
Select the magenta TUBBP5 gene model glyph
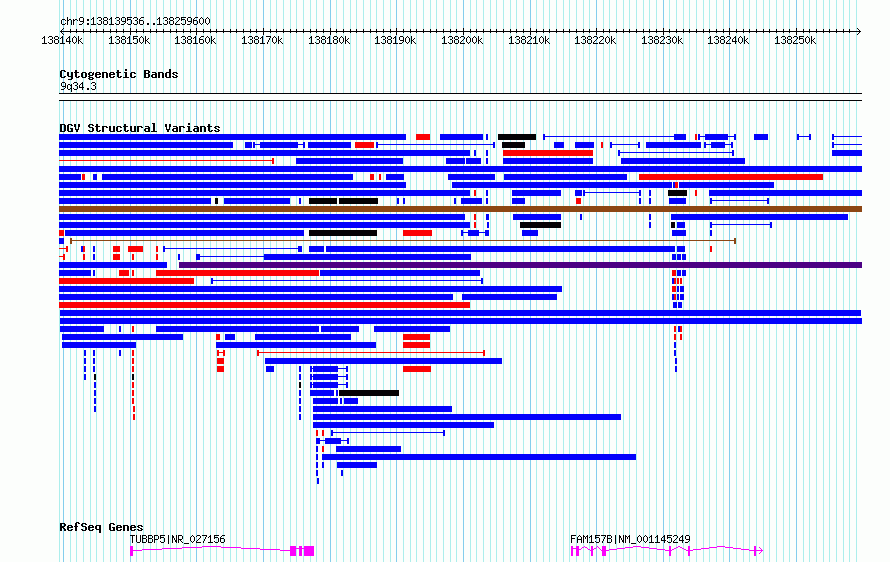pyautogui.click(x=222, y=551)
